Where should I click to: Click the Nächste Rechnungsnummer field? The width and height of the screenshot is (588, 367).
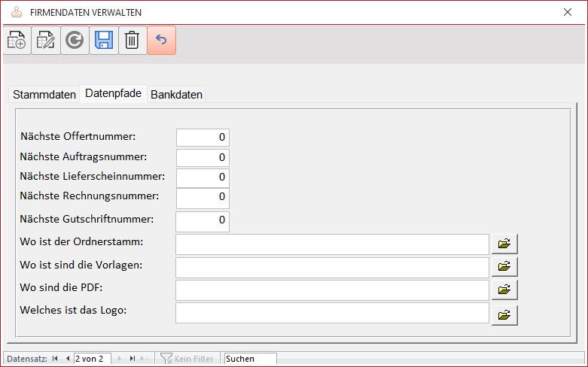pos(203,198)
